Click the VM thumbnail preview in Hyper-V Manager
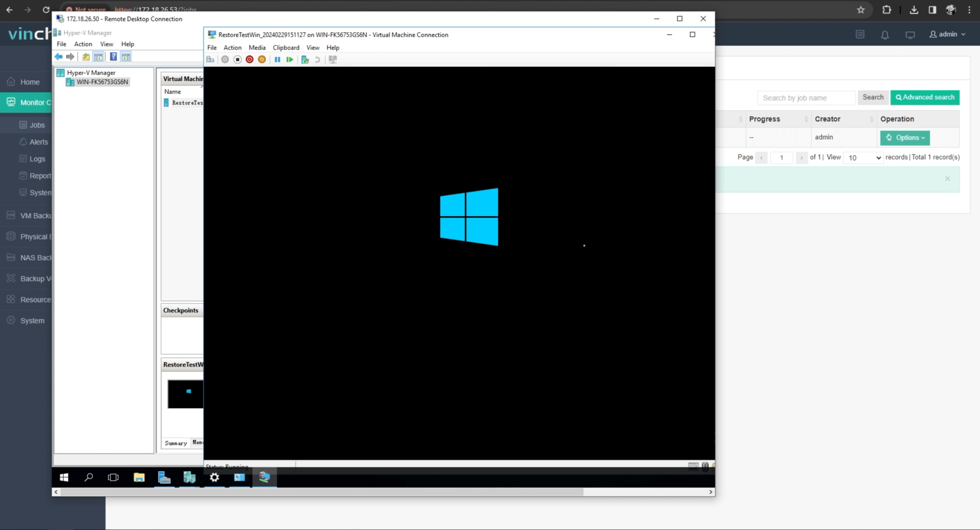Screen dimensions: 980x530 coord(185,394)
